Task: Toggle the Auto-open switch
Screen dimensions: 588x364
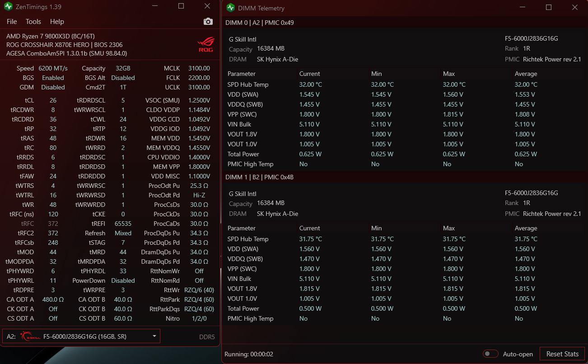Action: [490, 354]
